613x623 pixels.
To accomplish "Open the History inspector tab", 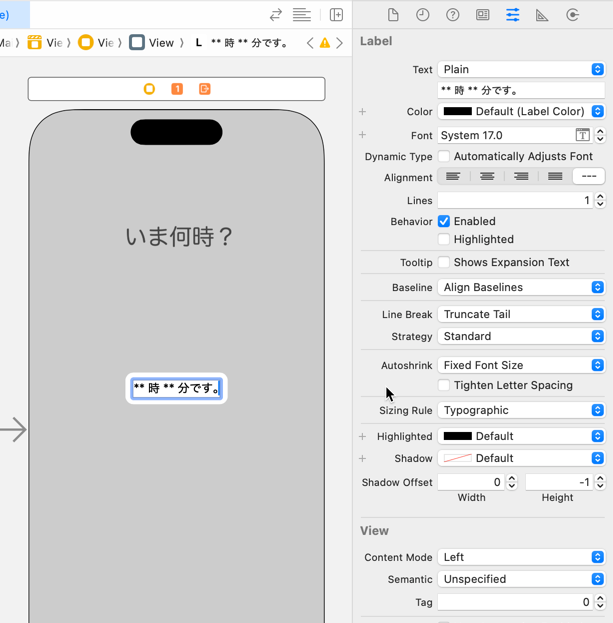I will pos(423,15).
